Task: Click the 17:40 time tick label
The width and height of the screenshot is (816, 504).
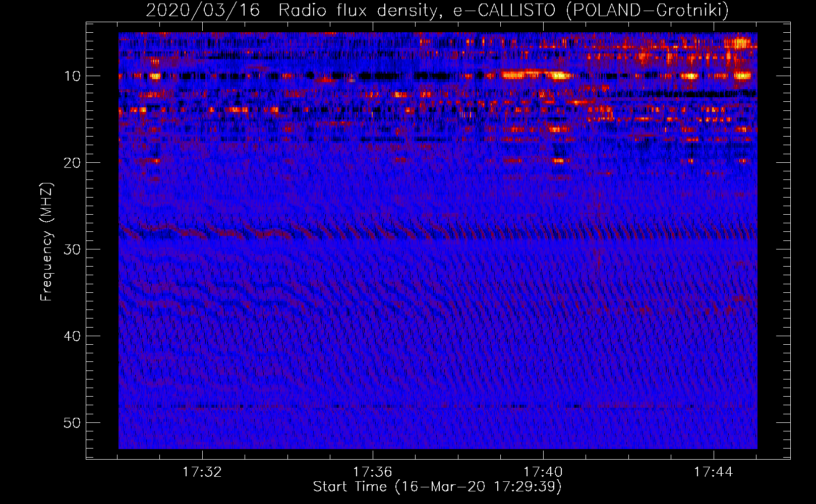Action: tap(543, 472)
